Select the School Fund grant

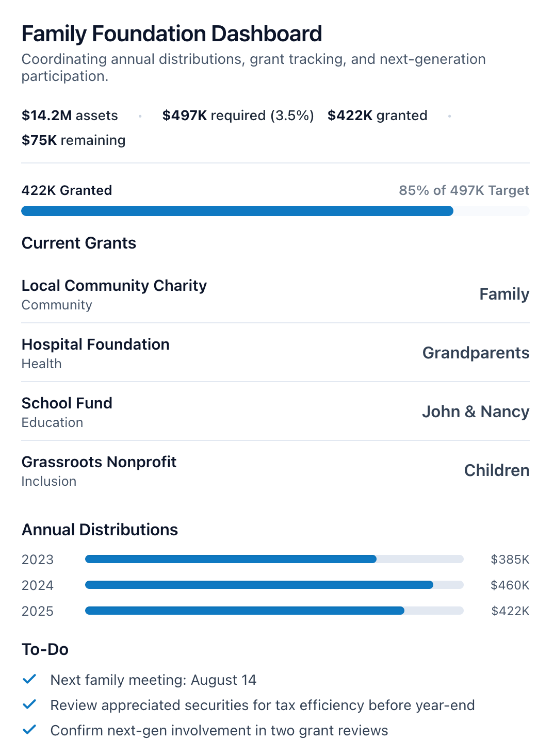(67, 403)
